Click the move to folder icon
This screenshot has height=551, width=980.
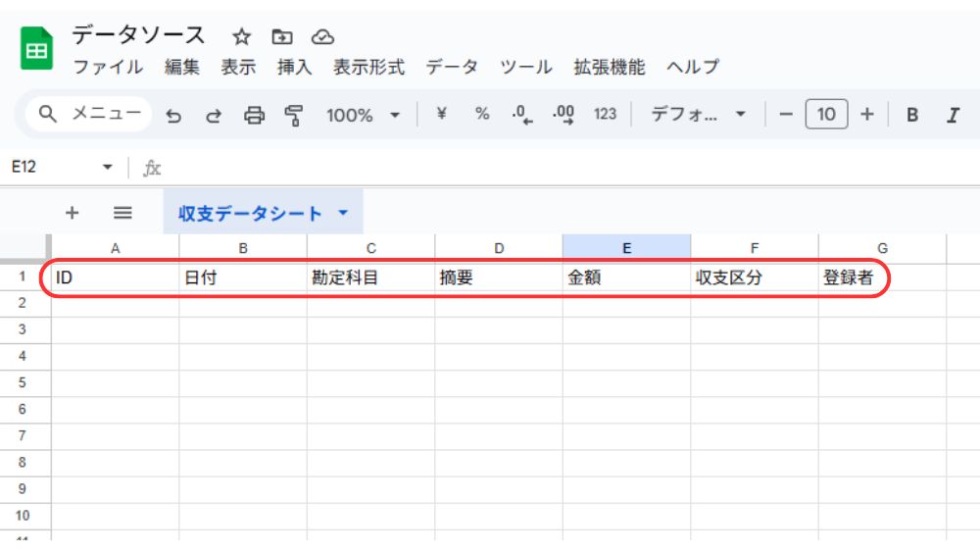282,37
